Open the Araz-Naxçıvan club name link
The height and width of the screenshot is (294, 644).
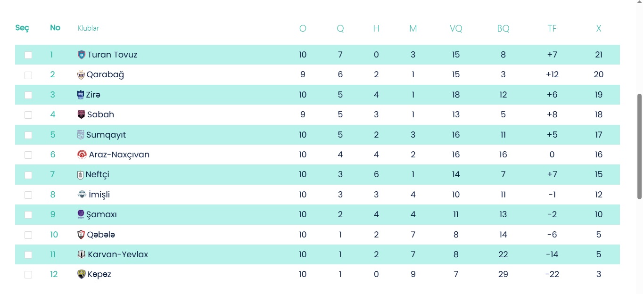[119, 155]
